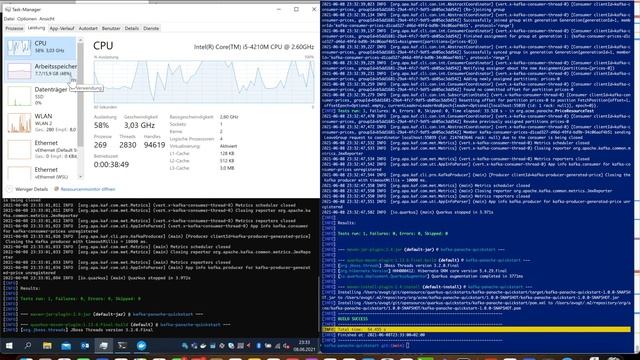640x360 pixels.
Task: Open the Mail app from taskbar
Action: [x=66, y=346]
